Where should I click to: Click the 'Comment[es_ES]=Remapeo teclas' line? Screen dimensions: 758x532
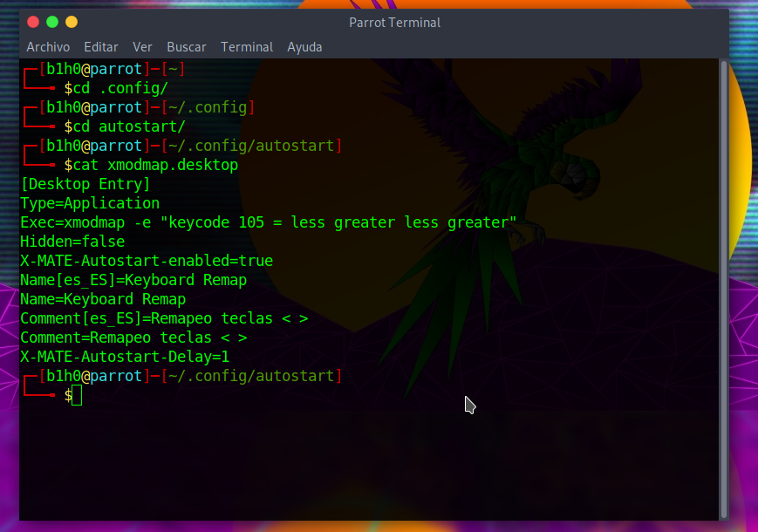(x=164, y=318)
